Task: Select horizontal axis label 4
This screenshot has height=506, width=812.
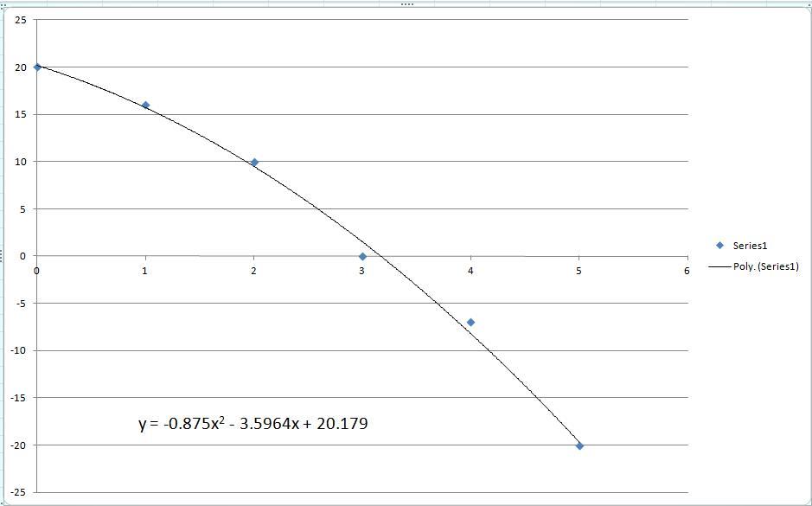Action: click(470, 271)
